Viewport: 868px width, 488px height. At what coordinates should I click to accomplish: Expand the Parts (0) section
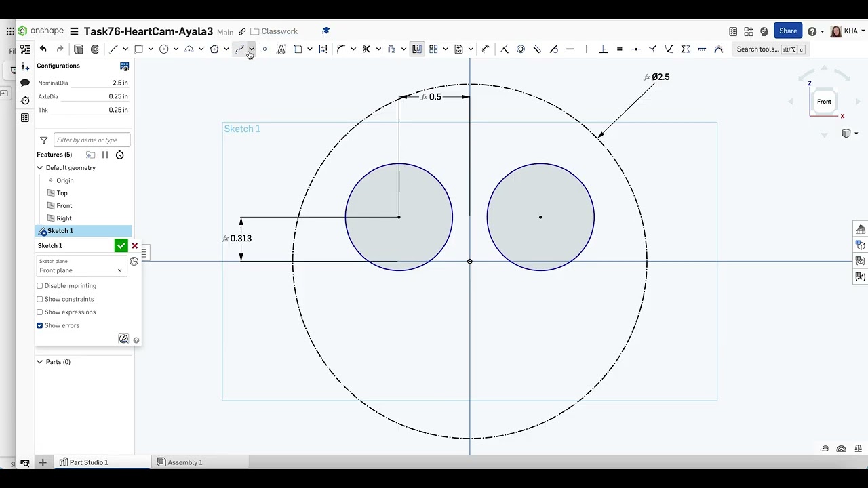[x=40, y=362]
